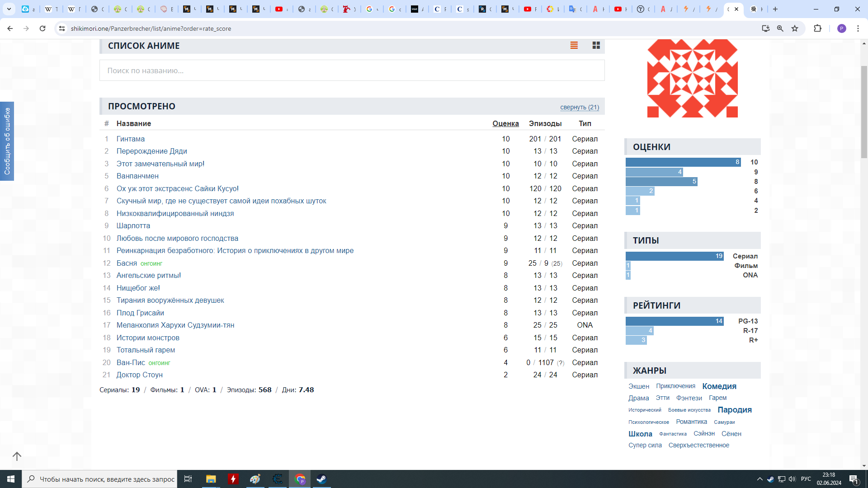
Task: Click the browser zoom magnifier icon
Action: 780,28
